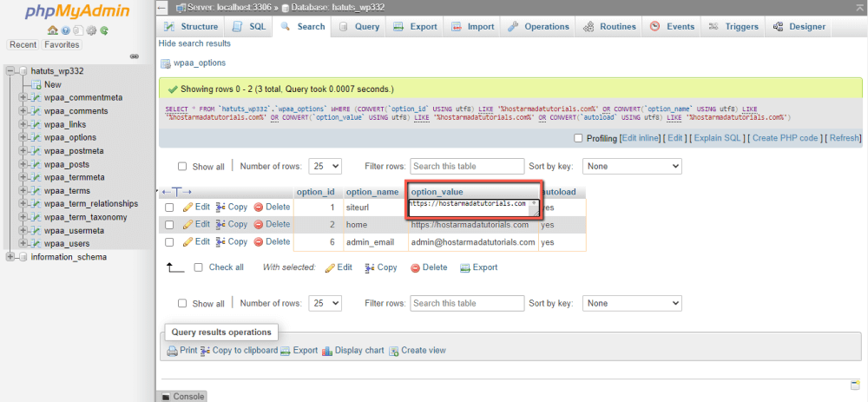
Task: Switch to the Structure tab
Action: [x=192, y=27]
